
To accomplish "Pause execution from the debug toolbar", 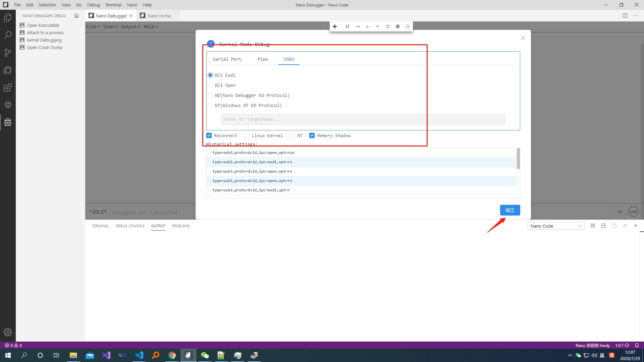I will [x=347, y=26].
